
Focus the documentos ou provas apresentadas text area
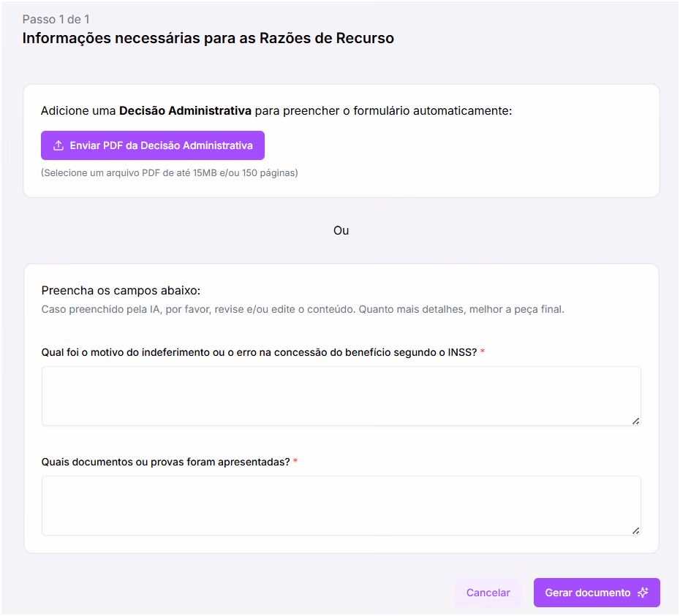point(341,506)
